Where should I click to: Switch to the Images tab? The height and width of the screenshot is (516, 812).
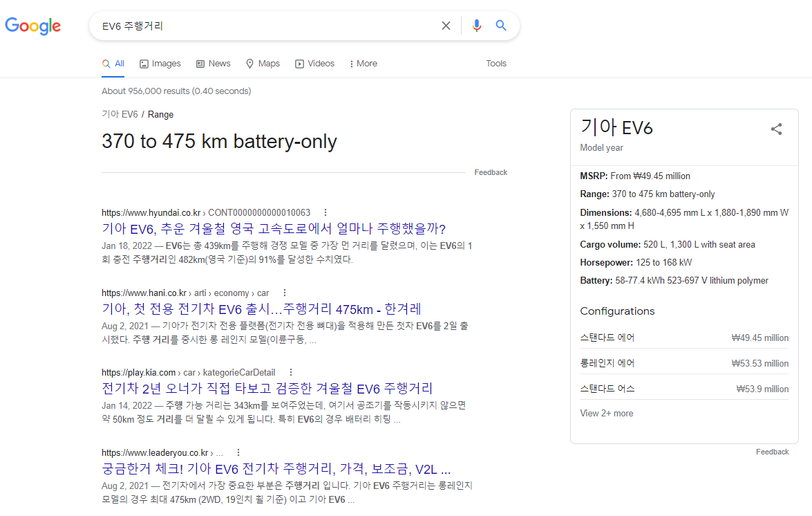point(160,63)
